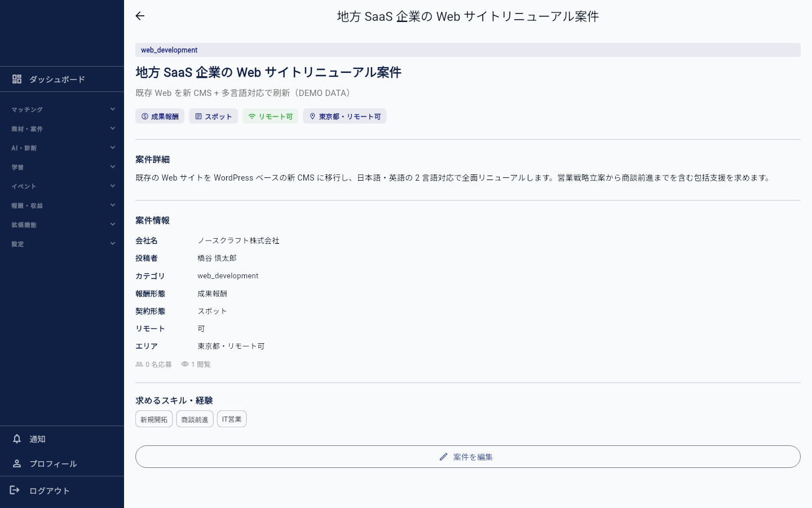This screenshot has width=812, height=508.
Task: Click the 案件情報 section heading
Action: [x=152, y=221]
